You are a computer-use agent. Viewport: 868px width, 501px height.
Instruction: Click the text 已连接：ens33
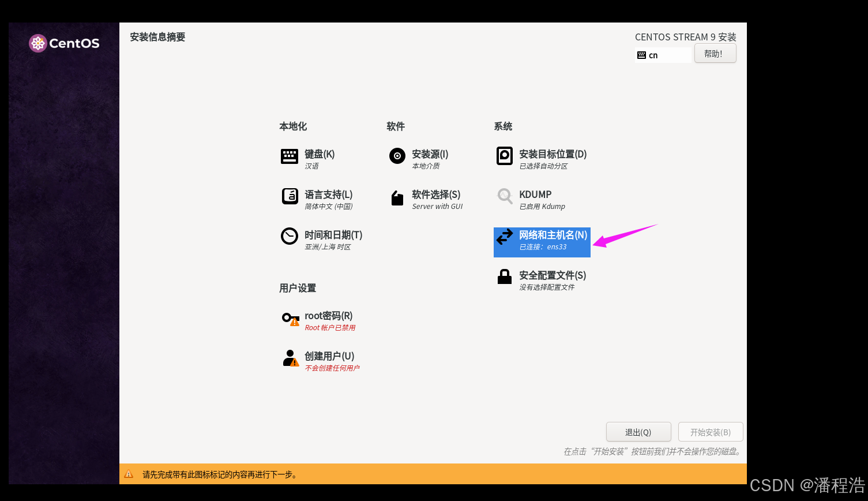[543, 247]
